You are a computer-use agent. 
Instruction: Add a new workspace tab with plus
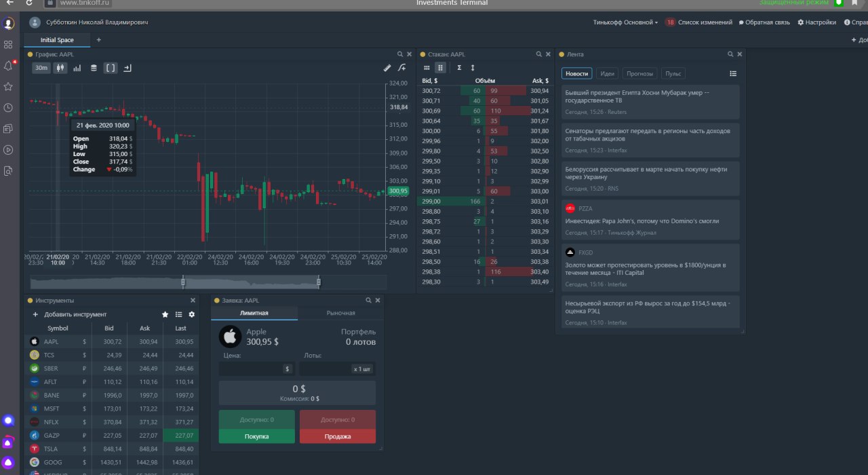[x=98, y=40]
